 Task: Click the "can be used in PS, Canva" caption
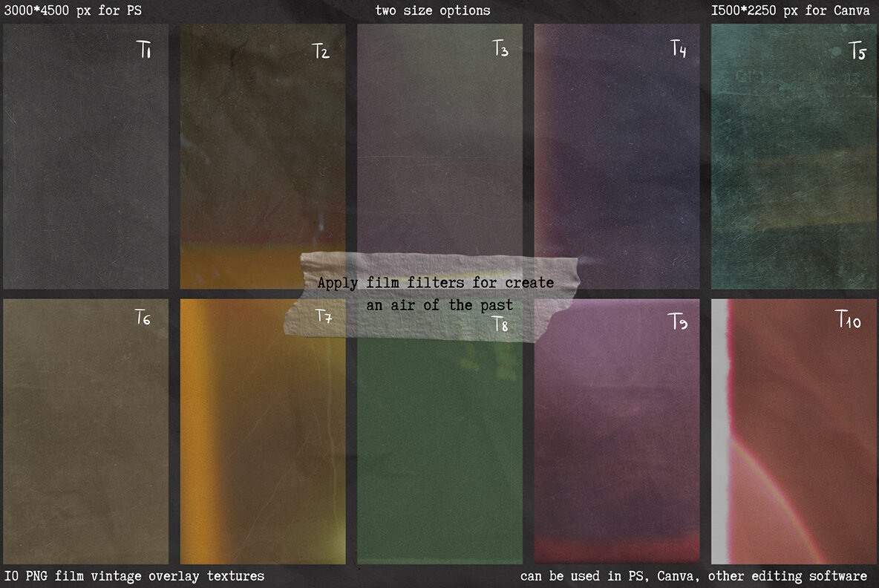693,576
